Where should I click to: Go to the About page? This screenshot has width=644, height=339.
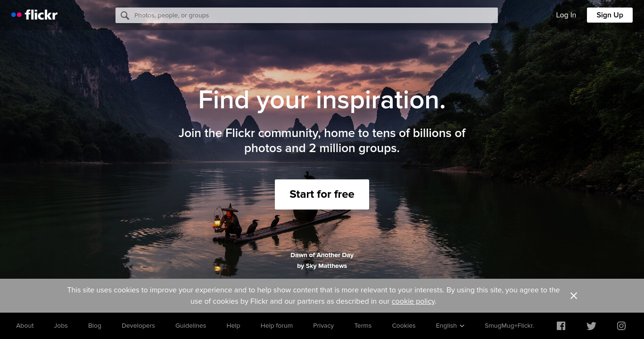(x=25, y=326)
